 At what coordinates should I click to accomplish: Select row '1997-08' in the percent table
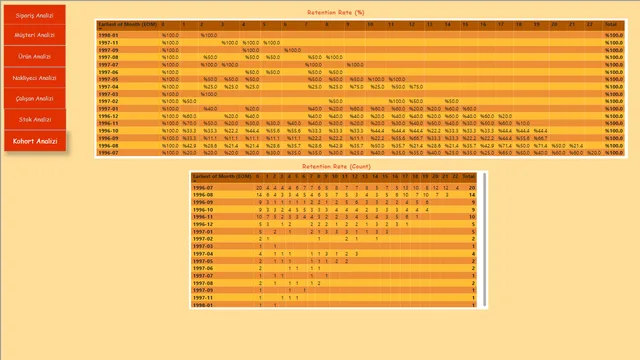pos(360,57)
